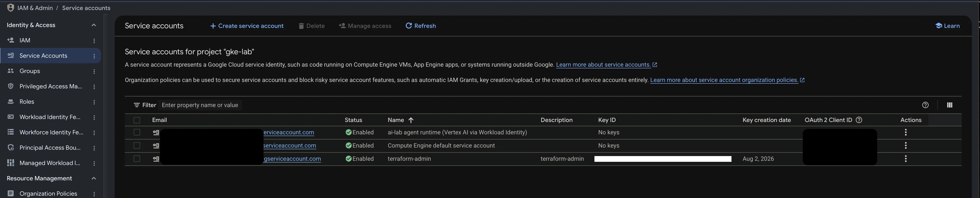This screenshot has height=198, width=980.
Task: Click Enabled status in ai-lab row
Action: click(x=360, y=132)
